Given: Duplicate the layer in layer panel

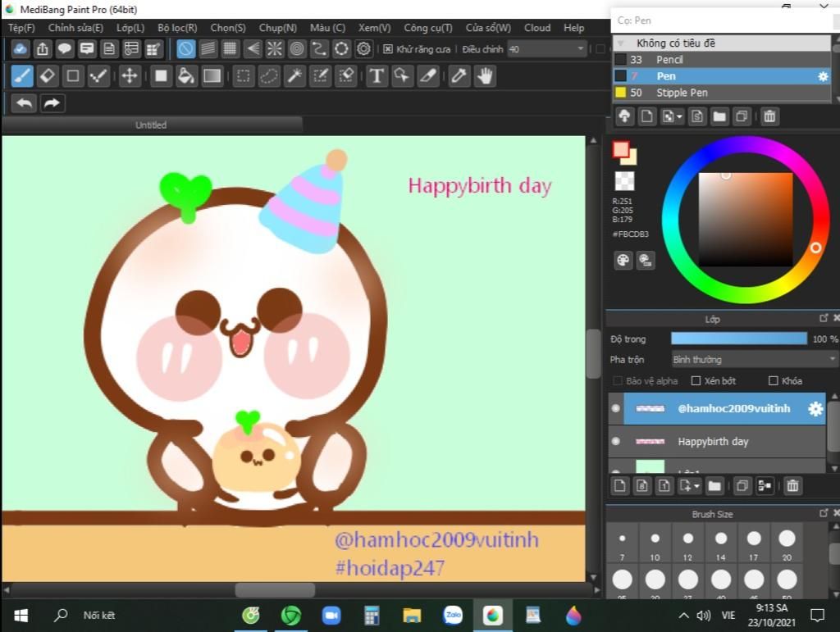Looking at the screenshot, I should (x=742, y=486).
